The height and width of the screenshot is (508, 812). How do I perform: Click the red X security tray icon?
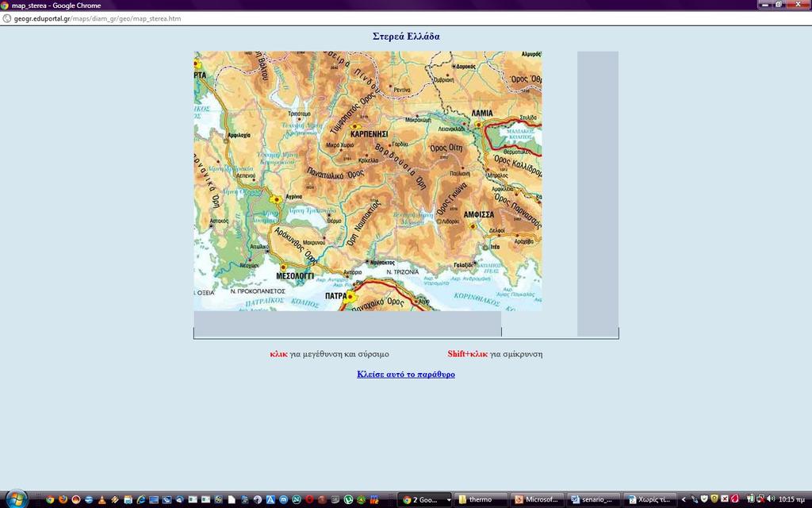coord(725,499)
